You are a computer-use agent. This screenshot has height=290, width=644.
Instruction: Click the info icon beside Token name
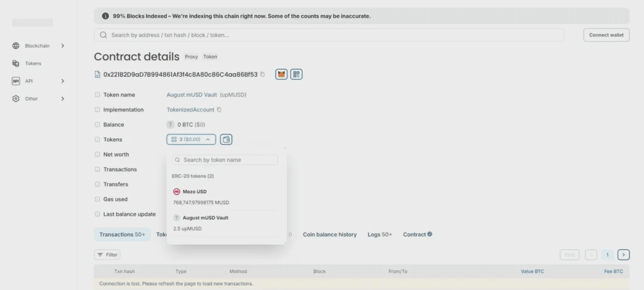pos(97,95)
